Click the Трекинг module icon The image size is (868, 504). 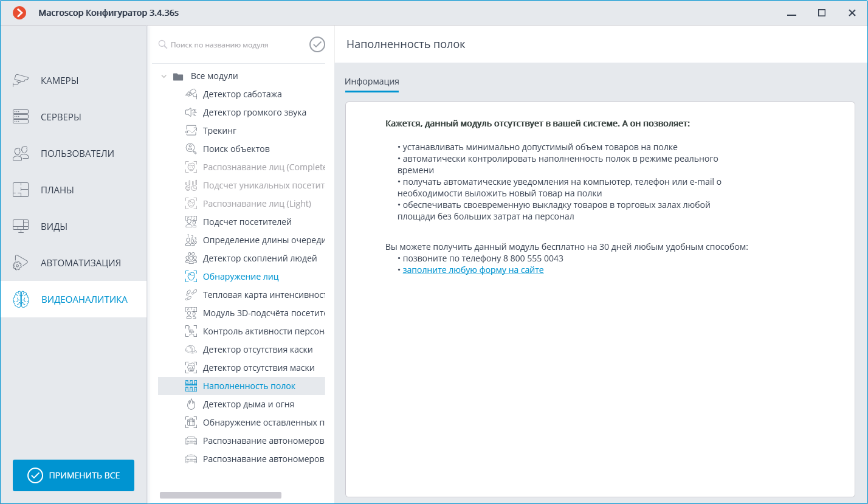191,131
